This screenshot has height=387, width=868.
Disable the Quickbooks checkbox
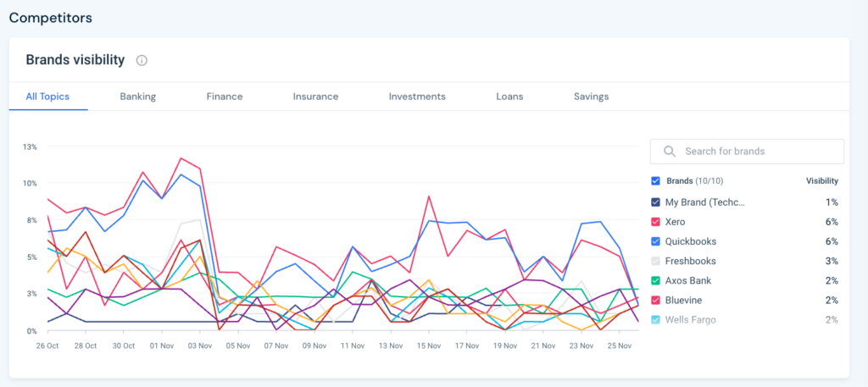pos(655,241)
